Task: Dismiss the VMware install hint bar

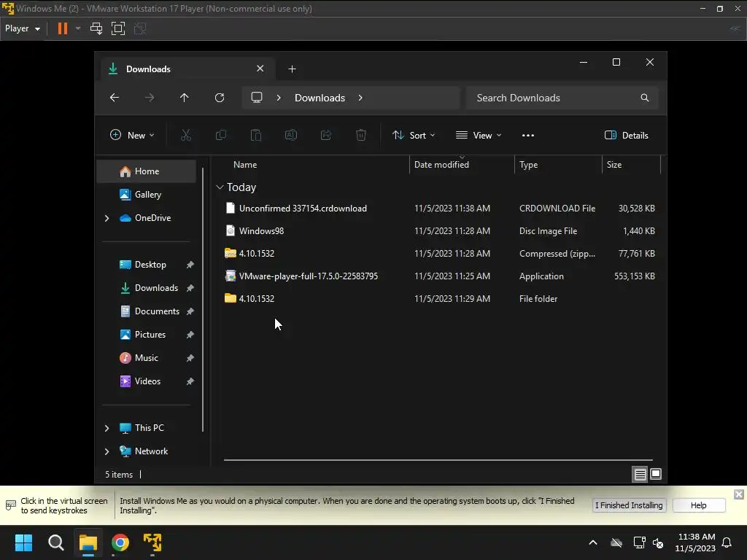Action: click(738, 494)
